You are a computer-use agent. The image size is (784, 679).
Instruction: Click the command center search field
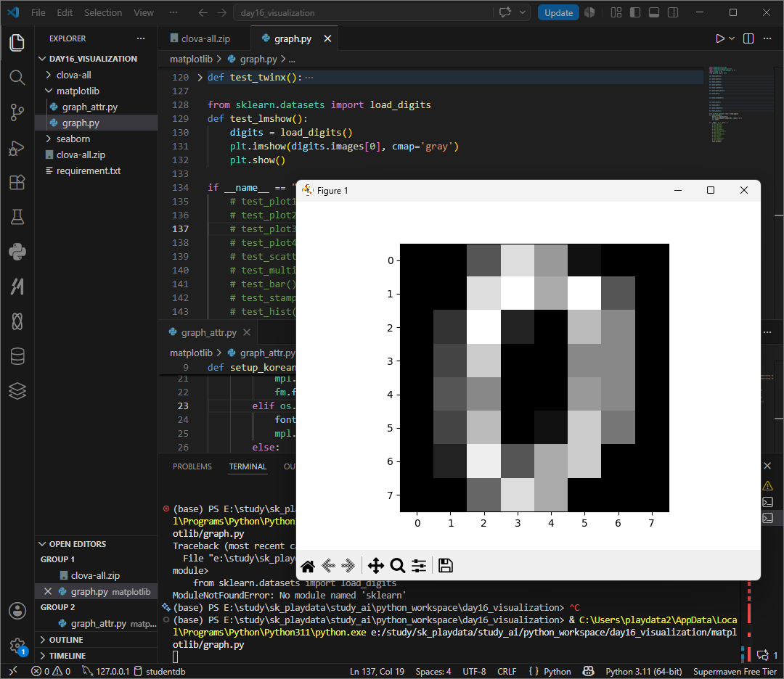click(364, 13)
